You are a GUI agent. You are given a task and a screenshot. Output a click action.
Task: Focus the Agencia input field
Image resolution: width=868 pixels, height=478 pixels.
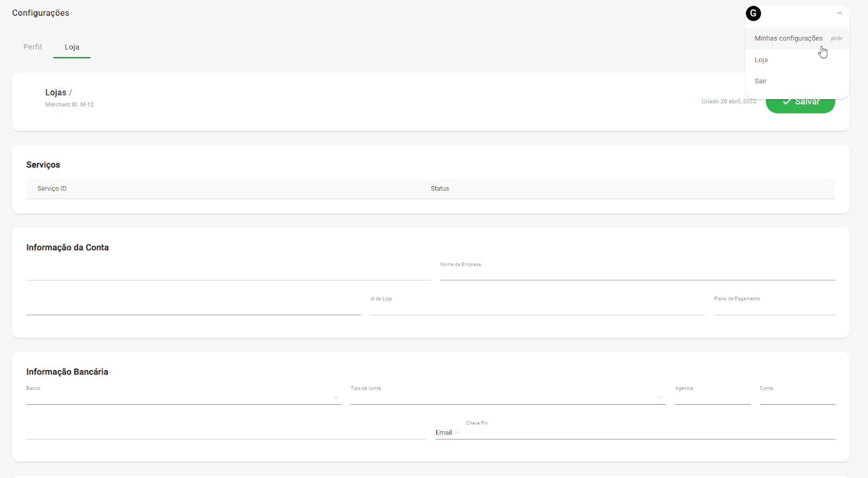[x=712, y=396]
